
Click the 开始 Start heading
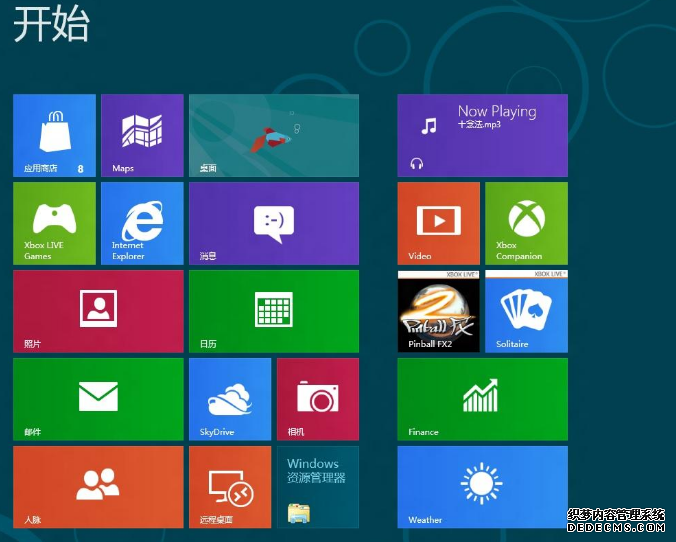[51, 24]
